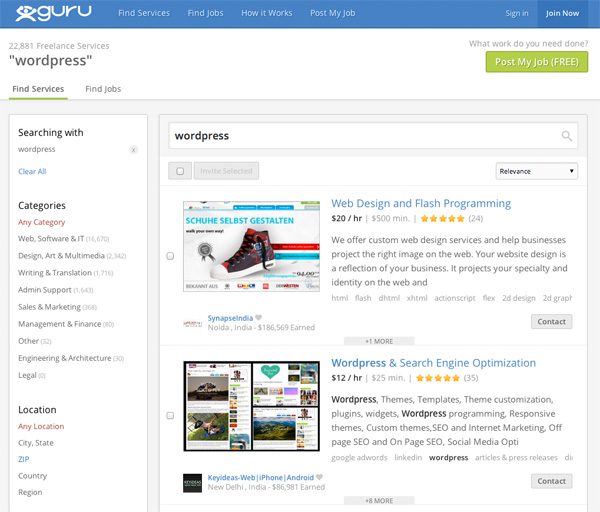Expand +8 MORE under Keyideas listing

pos(379,501)
